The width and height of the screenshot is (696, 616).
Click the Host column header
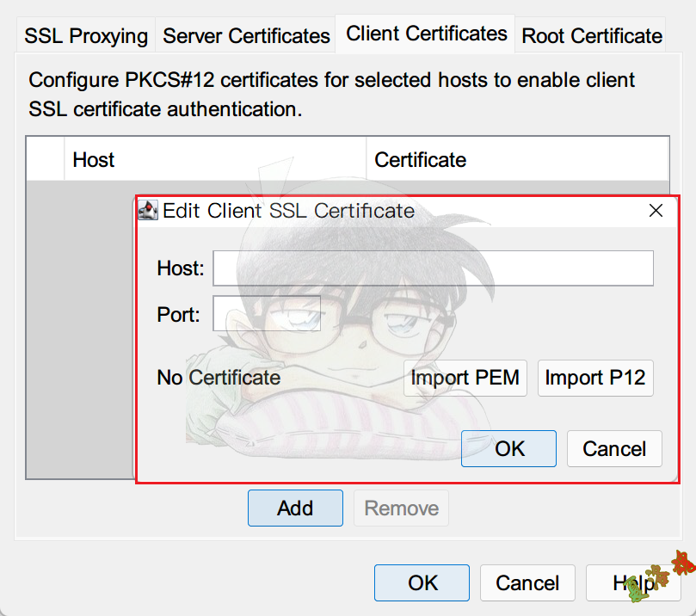pyautogui.click(x=215, y=159)
